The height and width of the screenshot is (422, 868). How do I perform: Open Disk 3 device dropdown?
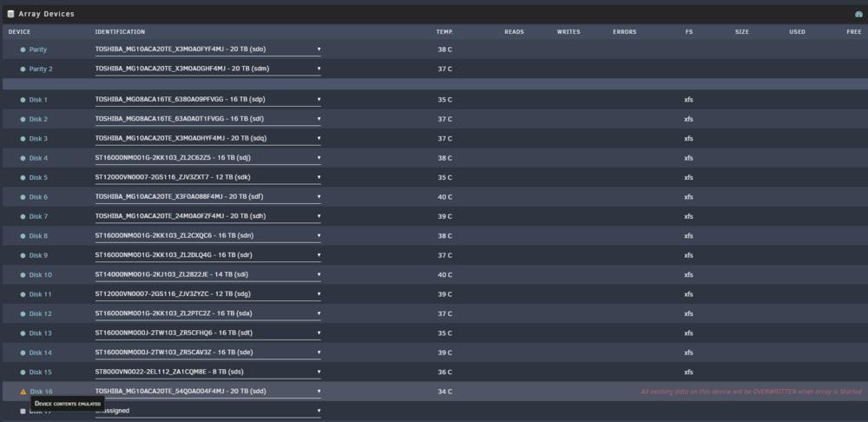coord(207,138)
